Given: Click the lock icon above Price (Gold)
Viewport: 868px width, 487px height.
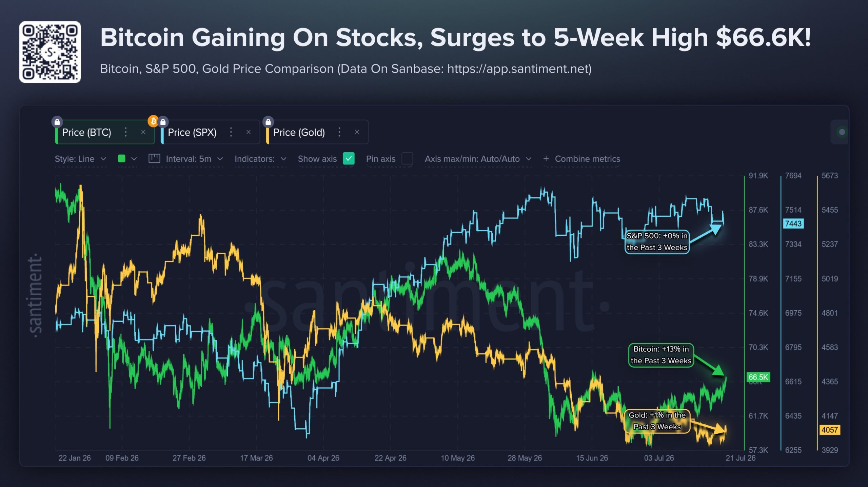Looking at the screenshot, I should click(x=268, y=122).
